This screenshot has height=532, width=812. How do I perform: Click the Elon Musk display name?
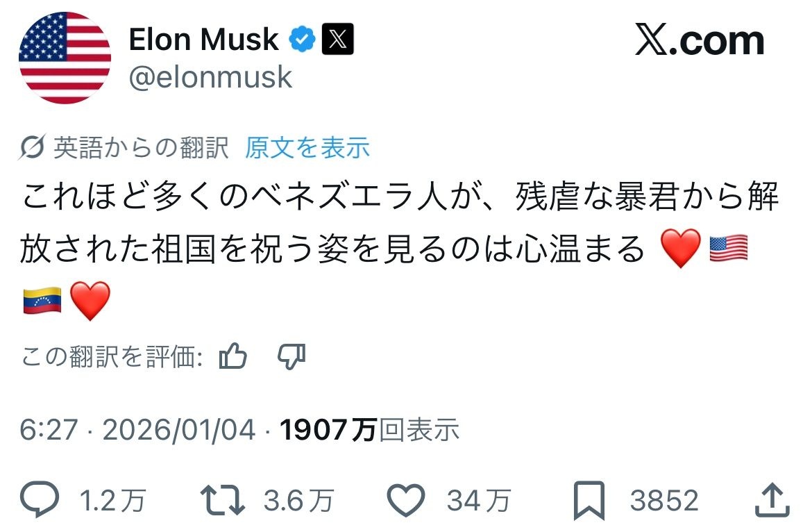tap(203, 40)
